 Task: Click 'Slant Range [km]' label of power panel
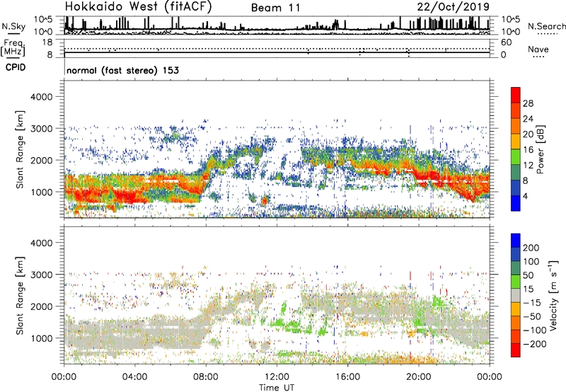(x=20, y=149)
